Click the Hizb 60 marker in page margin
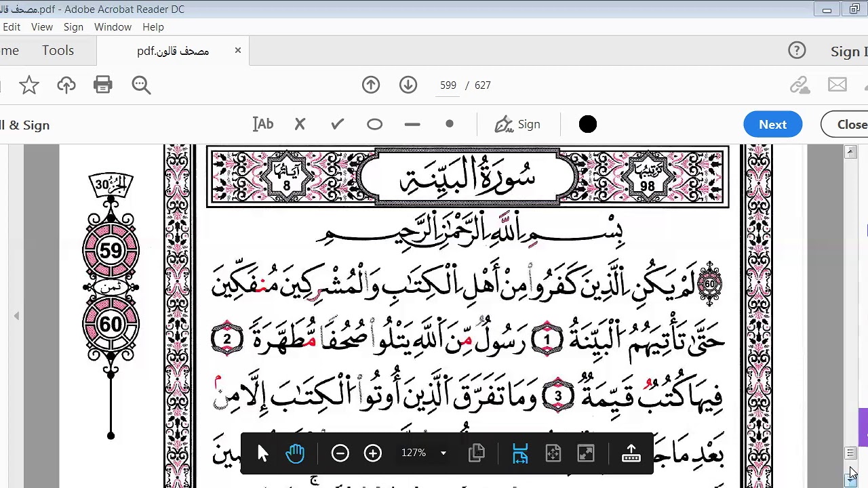The image size is (868, 488). tap(111, 324)
